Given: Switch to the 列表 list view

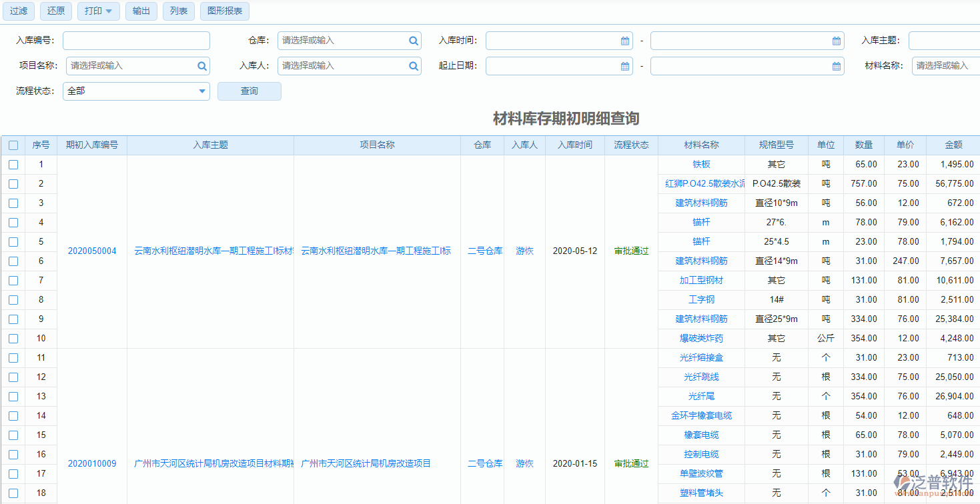Looking at the screenshot, I should coord(178,11).
